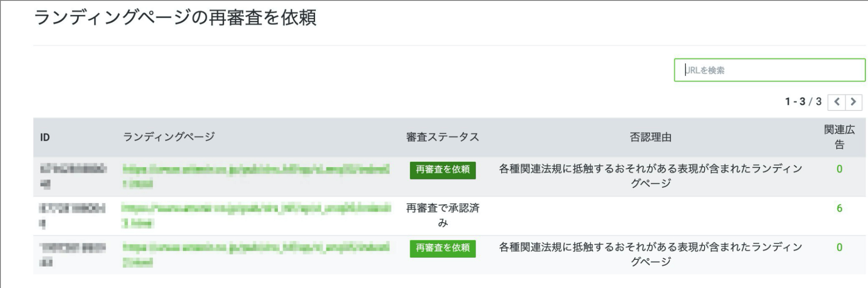Go to previous page using left chevron
The width and height of the screenshot is (868, 288).
click(x=837, y=102)
